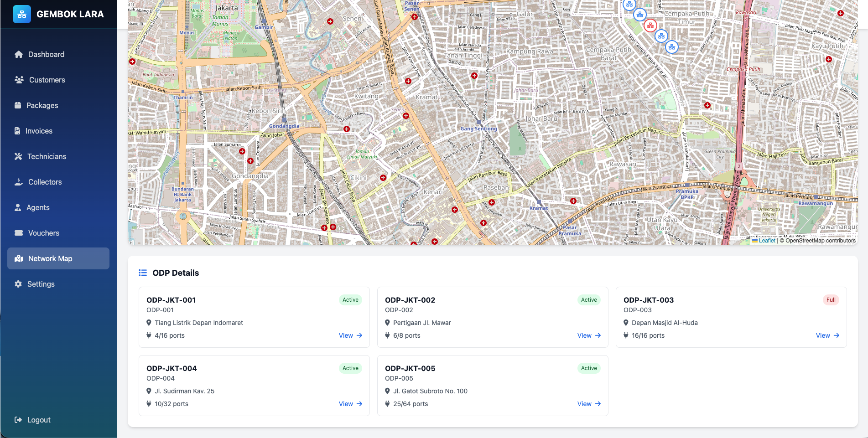Image resolution: width=868 pixels, height=438 pixels.
Task: Open the Agents page
Action: coord(38,207)
